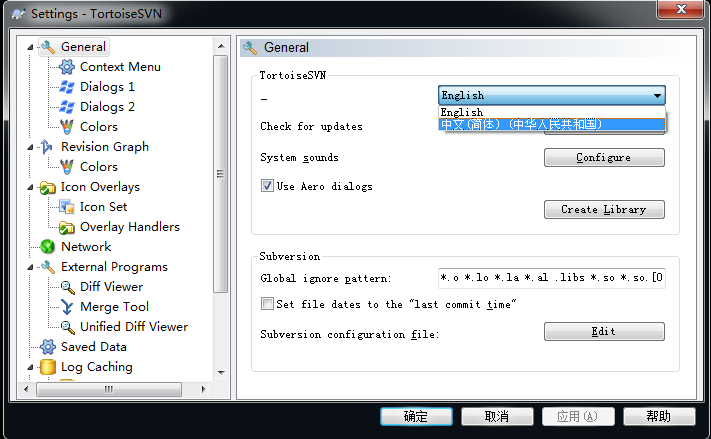Click the Network globe icon

point(48,247)
